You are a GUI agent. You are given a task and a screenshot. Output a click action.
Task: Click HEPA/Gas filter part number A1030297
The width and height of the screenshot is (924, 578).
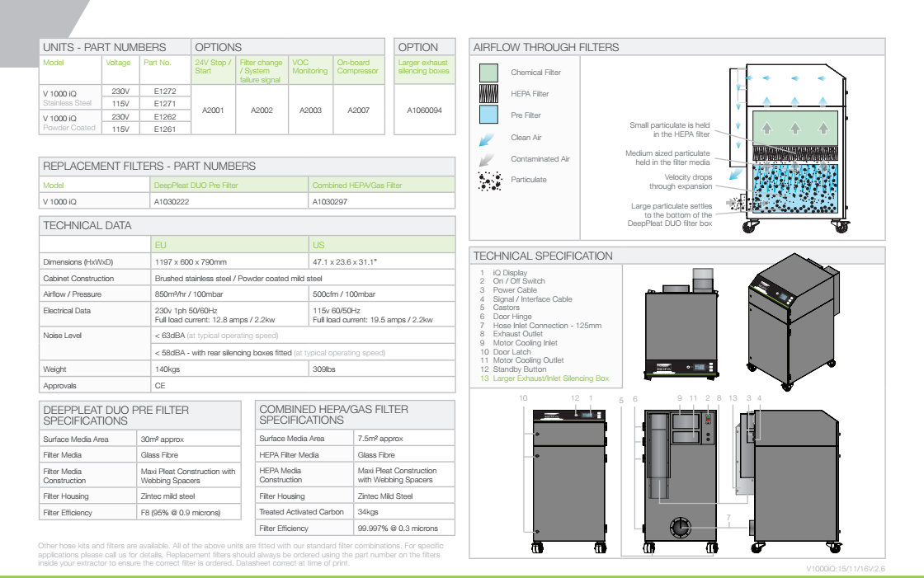tap(330, 201)
